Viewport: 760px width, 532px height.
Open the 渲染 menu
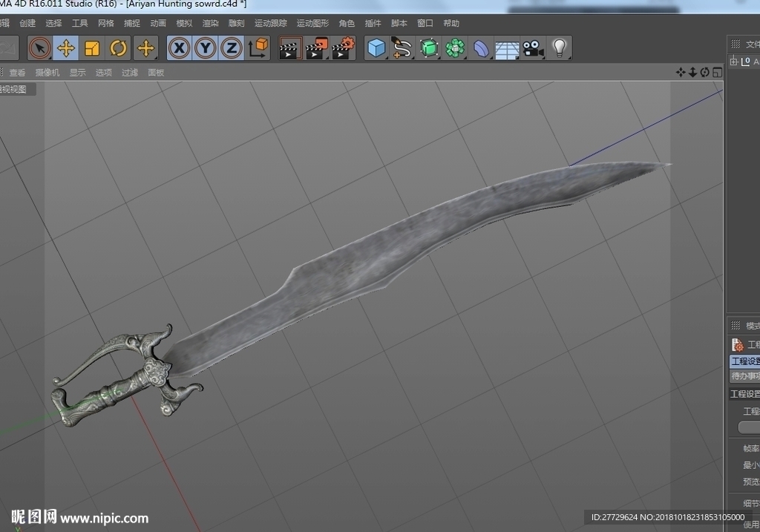click(210, 23)
